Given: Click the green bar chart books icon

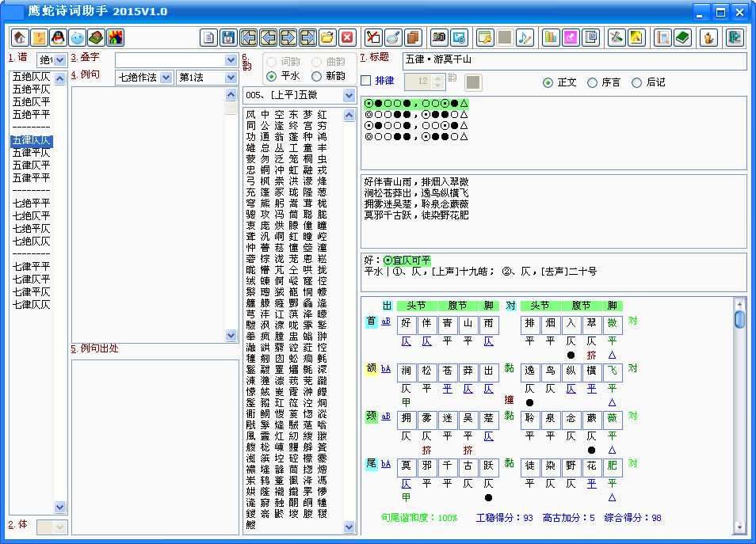Looking at the screenshot, I should point(551,37).
